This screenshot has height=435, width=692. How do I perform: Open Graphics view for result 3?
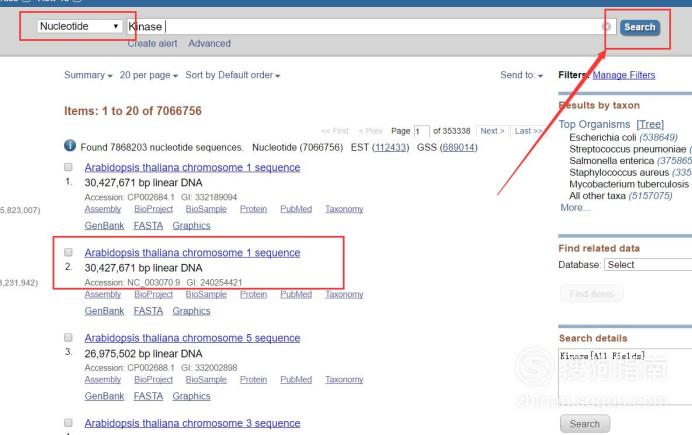tap(191, 396)
